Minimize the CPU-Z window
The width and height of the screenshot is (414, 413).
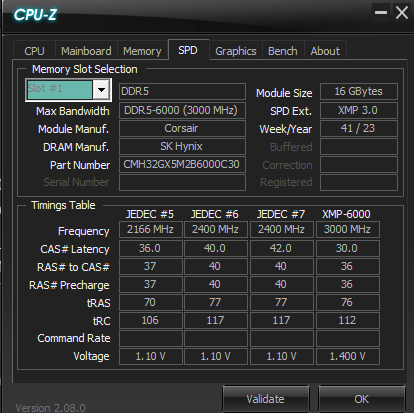[381, 13]
